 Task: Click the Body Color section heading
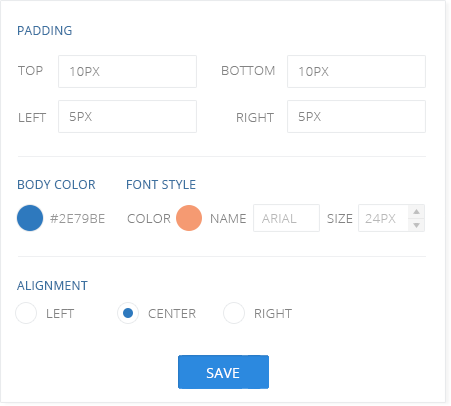coord(56,185)
